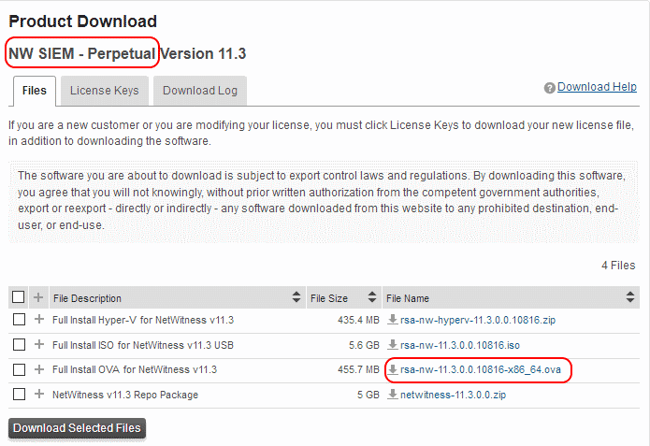Viewport: 650px width, 446px height.
Task: Expand details for Full Install Hyper-V row
Action: tap(39, 319)
